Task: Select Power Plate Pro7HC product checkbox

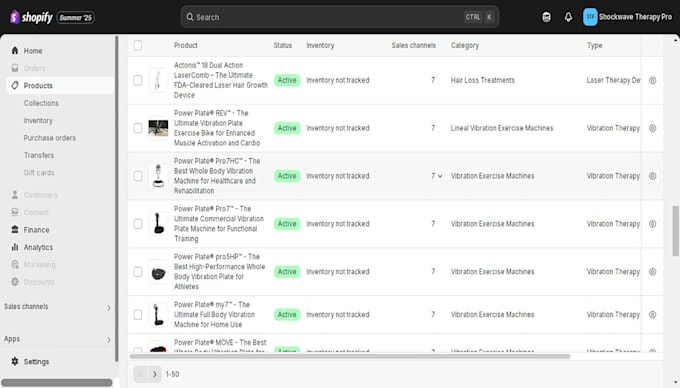Action: pos(138,176)
